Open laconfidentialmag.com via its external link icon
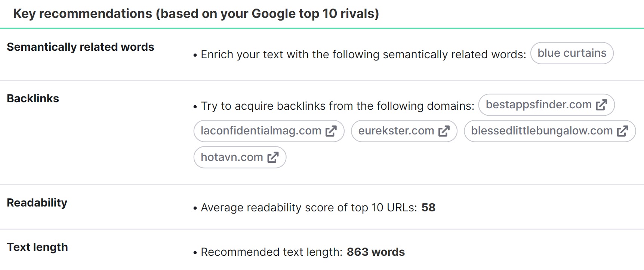The width and height of the screenshot is (644, 270). (331, 131)
